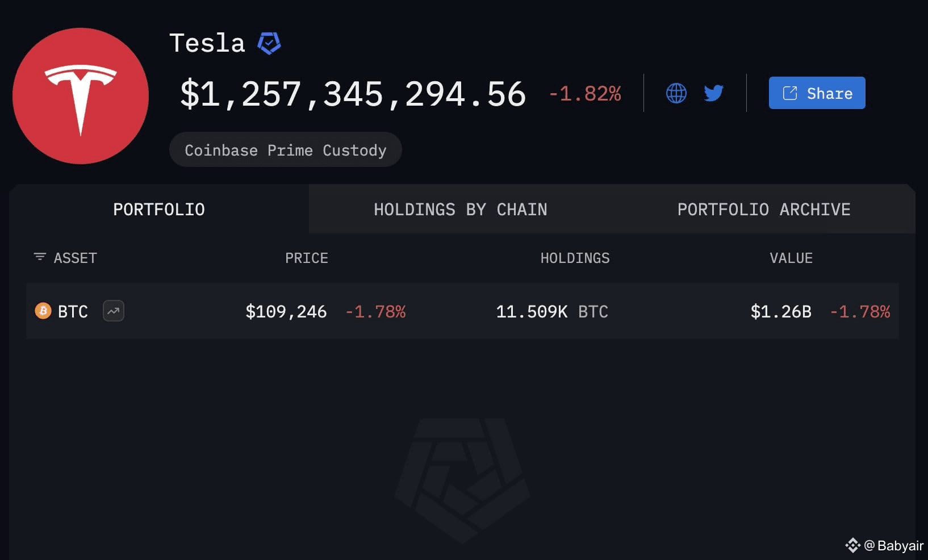This screenshot has height=560, width=928.
Task: Click the Coinbase Prime Custody label
Action: (285, 149)
